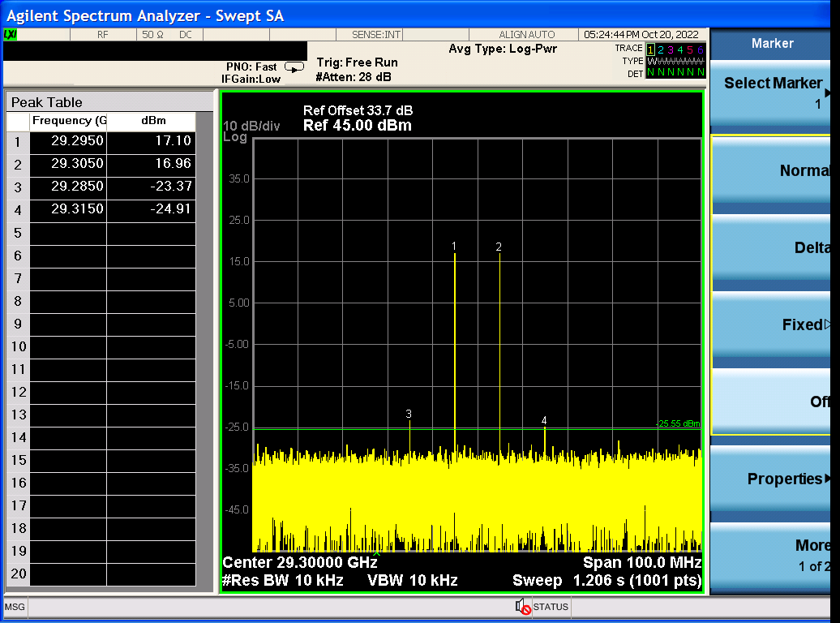The image size is (840, 623).
Task: Click ALIGN AUTO status field
Action: (x=526, y=35)
